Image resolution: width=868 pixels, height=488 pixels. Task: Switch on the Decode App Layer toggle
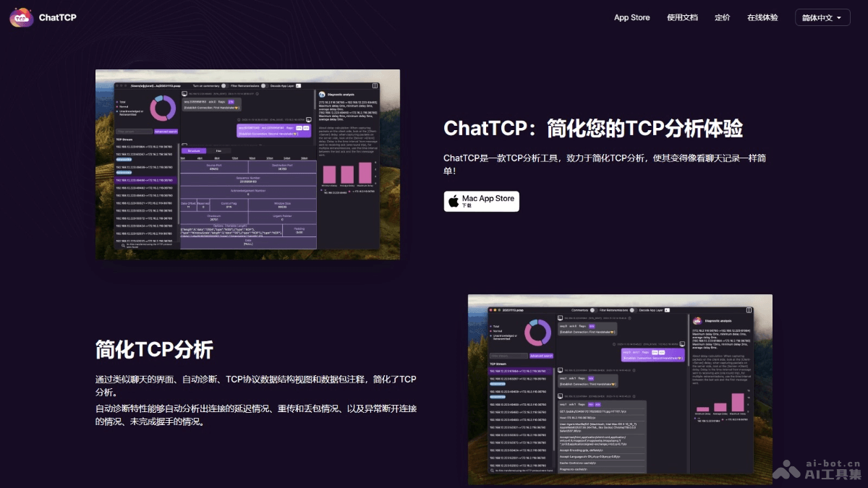click(x=298, y=85)
